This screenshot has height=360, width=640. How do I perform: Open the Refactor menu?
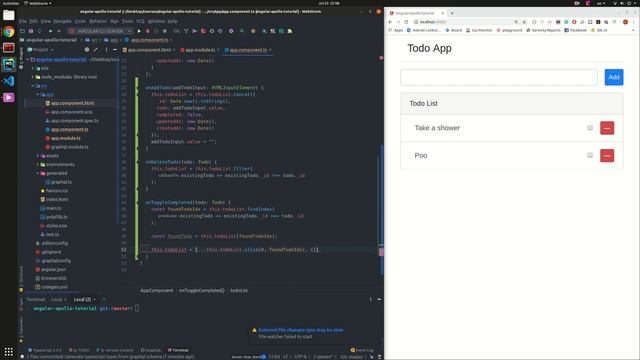tap(98, 21)
